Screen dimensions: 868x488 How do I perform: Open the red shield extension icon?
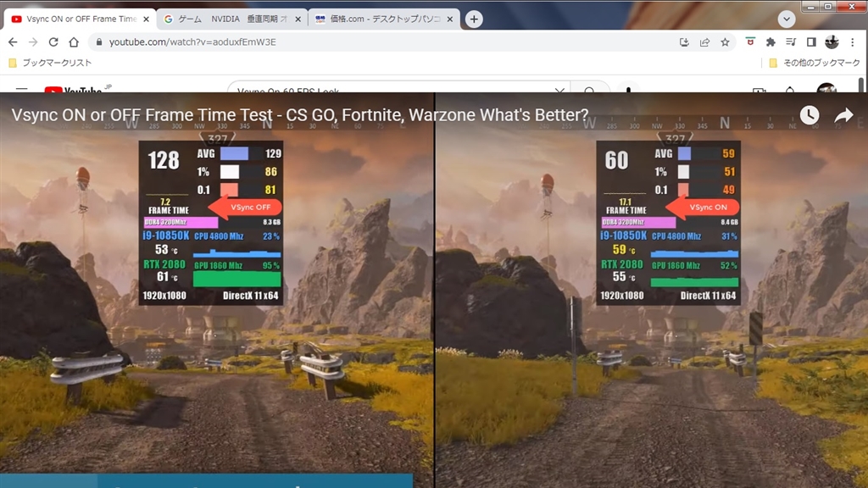point(750,42)
